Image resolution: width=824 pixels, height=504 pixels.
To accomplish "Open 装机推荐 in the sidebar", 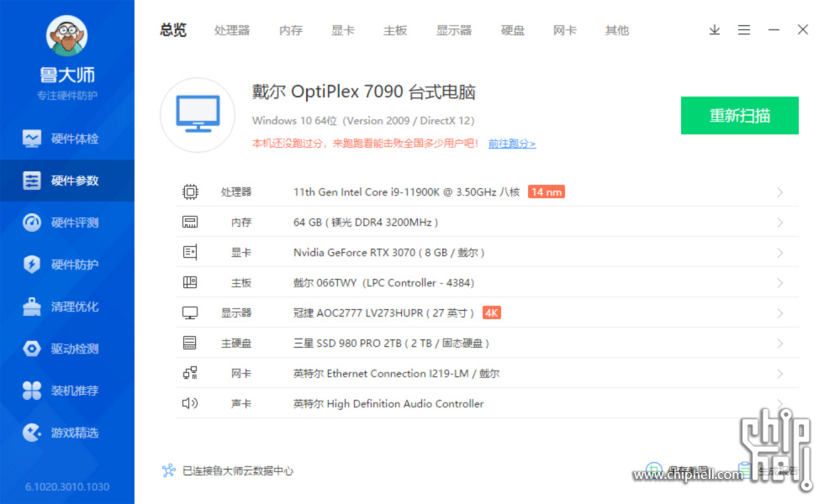I will pyautogui.click(x=67, y=391).
